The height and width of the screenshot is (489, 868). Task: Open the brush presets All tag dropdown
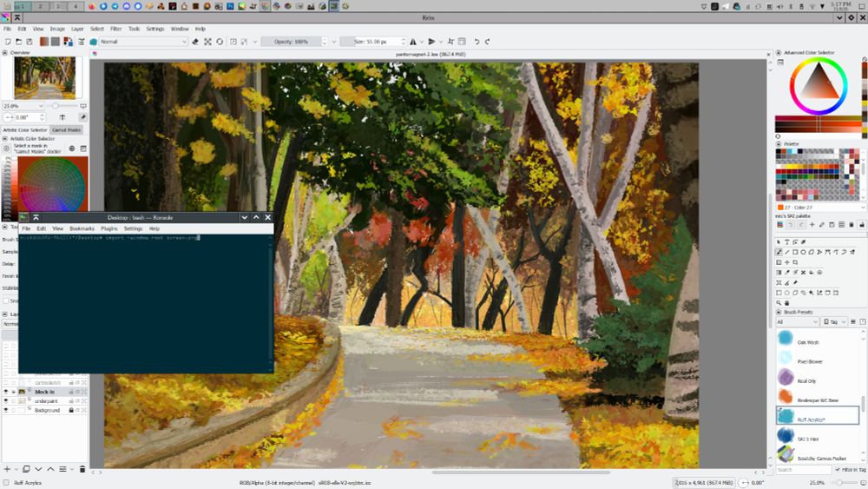pos(797,321)
